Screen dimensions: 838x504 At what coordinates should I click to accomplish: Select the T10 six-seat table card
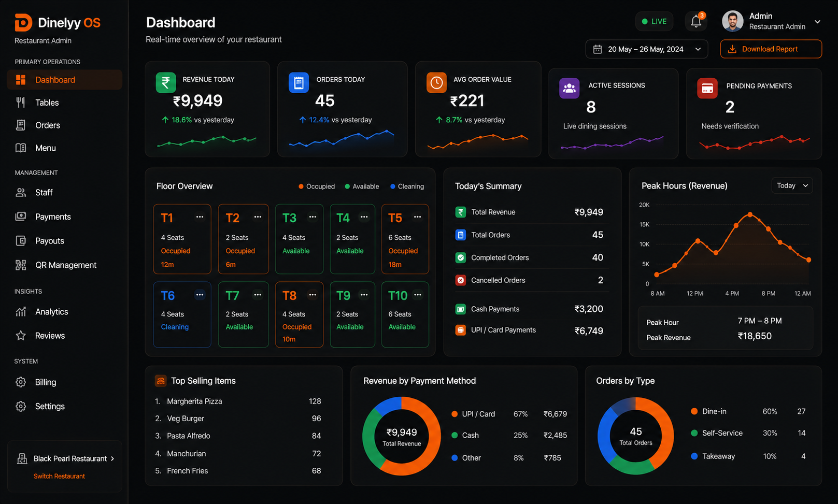(405, 314)
